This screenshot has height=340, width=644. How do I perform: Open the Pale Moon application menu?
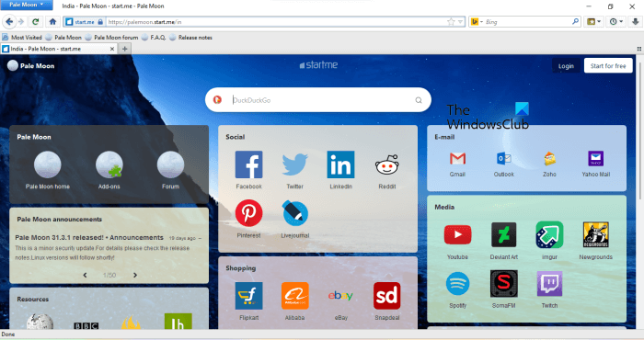pos(27,5)
